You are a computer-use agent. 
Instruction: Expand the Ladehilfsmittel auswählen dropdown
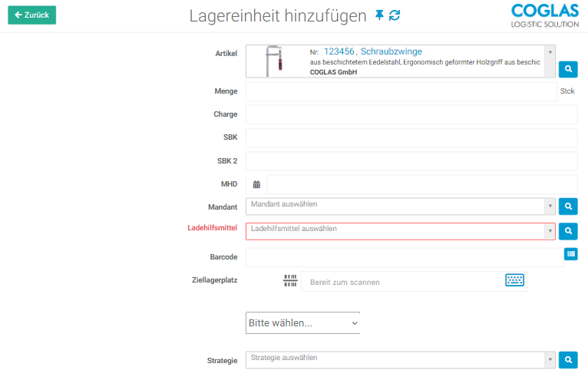click(399, 230)
